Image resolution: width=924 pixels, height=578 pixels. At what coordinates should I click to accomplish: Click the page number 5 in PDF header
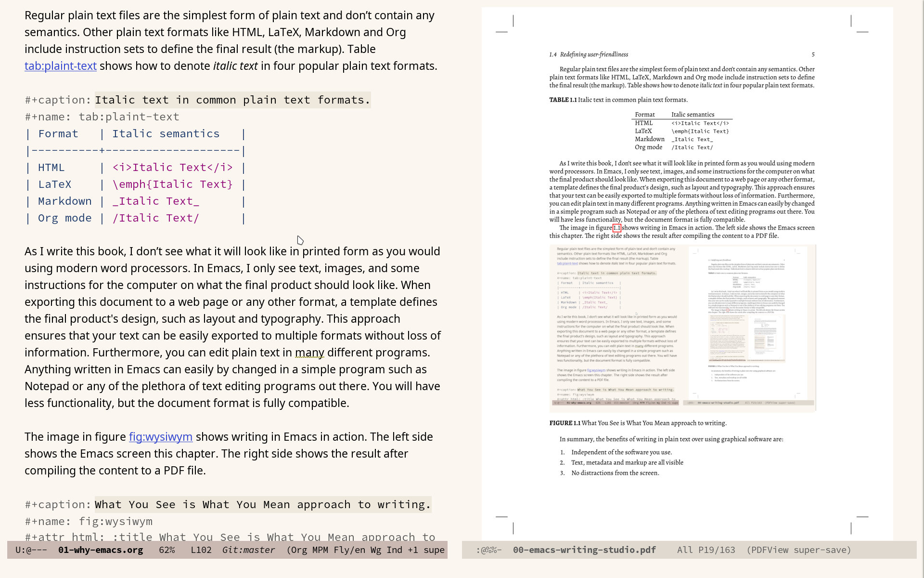click(813, 54)
